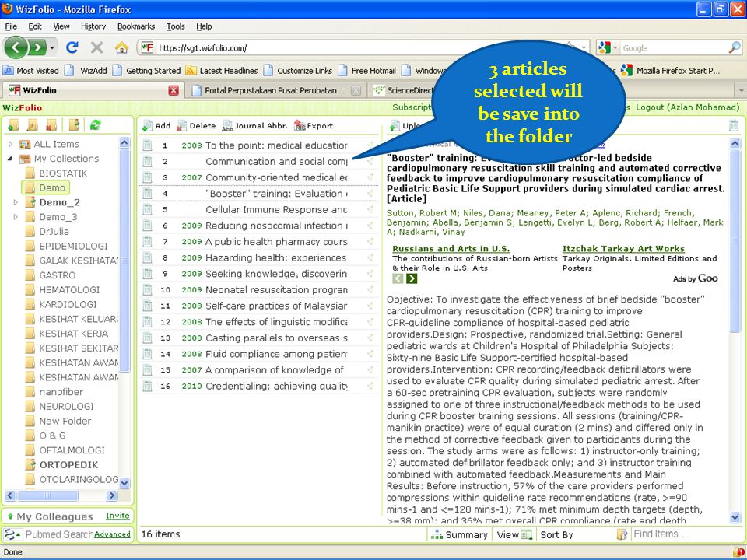Click the Export RIS toolbar button
Screen dimensions: 747x560
pyautogui.click(x=314, y=126)
